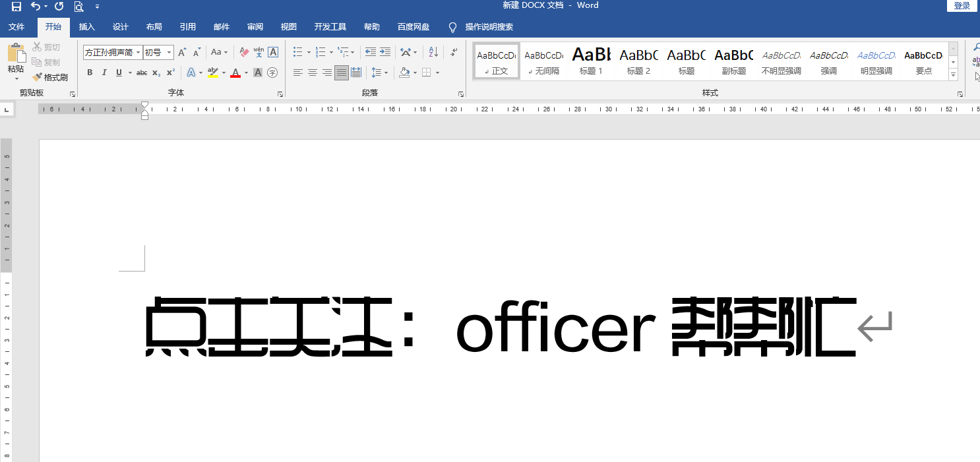This screenshot has height=462, width=980.
Task: Open the font size dropdown (初号)
Action: (169, 52)
